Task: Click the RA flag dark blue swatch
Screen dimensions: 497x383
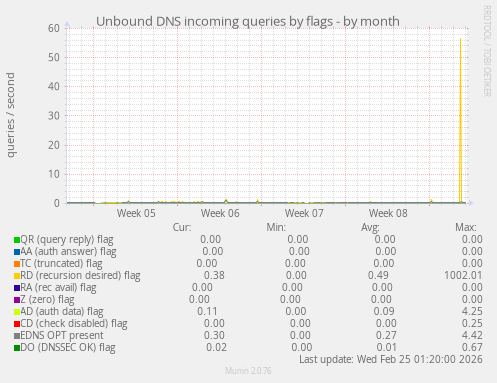Action: click(x=17, y=288)
